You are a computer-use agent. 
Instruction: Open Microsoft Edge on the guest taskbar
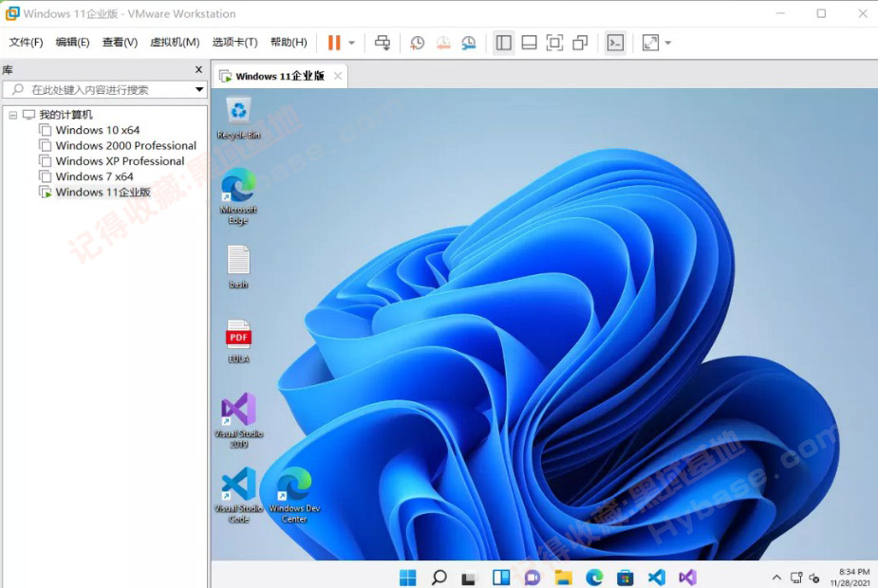(594, 577)
